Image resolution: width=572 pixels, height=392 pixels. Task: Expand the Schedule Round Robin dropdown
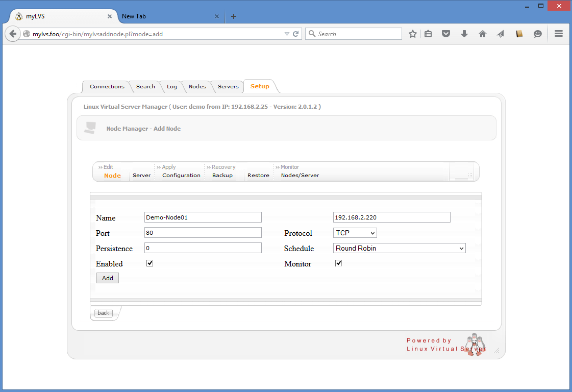(x=400, y=249)
